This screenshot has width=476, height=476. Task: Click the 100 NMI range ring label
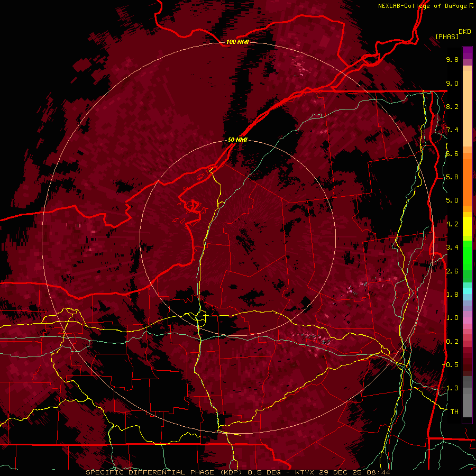[x=237, y=42]
